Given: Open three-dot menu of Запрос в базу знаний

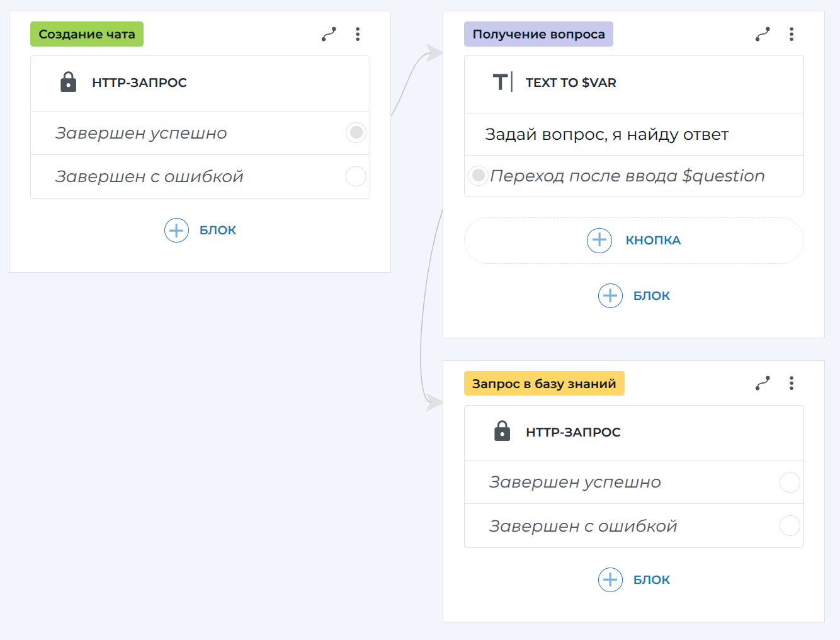Looking at the screenshot, I should tap(792, 383).
